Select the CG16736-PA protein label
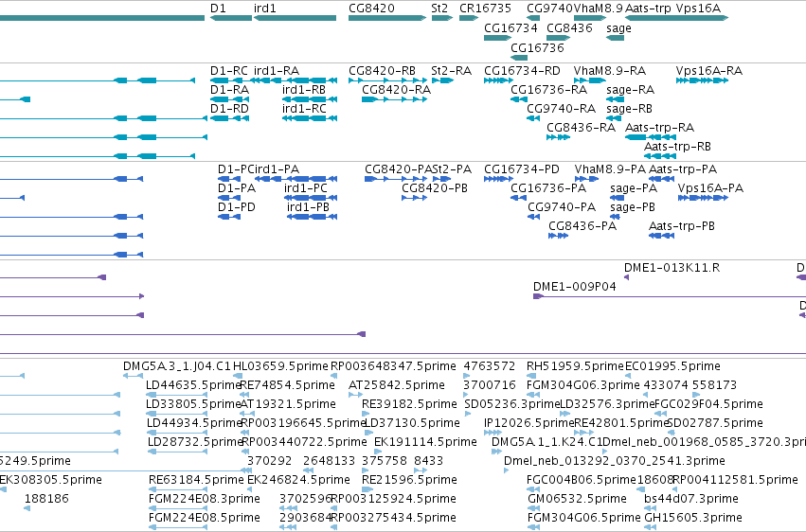 point(548,188)
